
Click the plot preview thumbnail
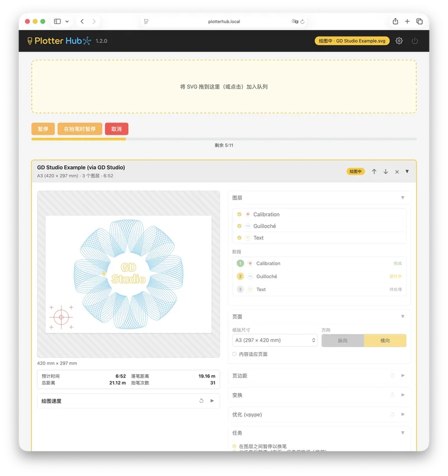(128, 274)
